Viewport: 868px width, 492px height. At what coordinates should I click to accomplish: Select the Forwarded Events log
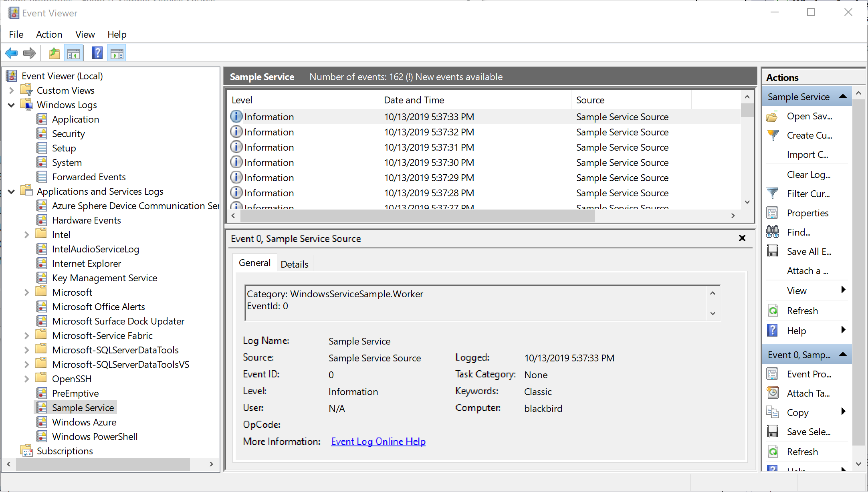point(89,177)
